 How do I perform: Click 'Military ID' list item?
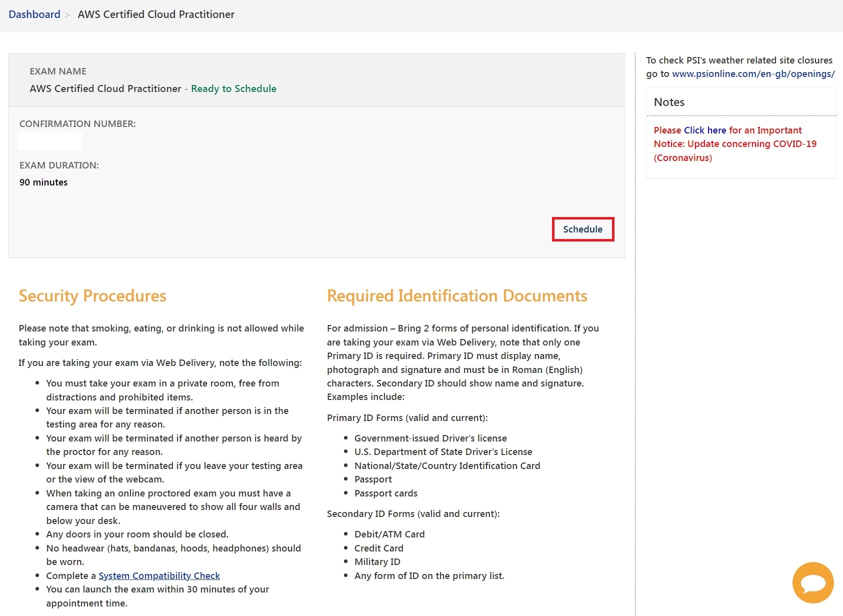(377, 561)
